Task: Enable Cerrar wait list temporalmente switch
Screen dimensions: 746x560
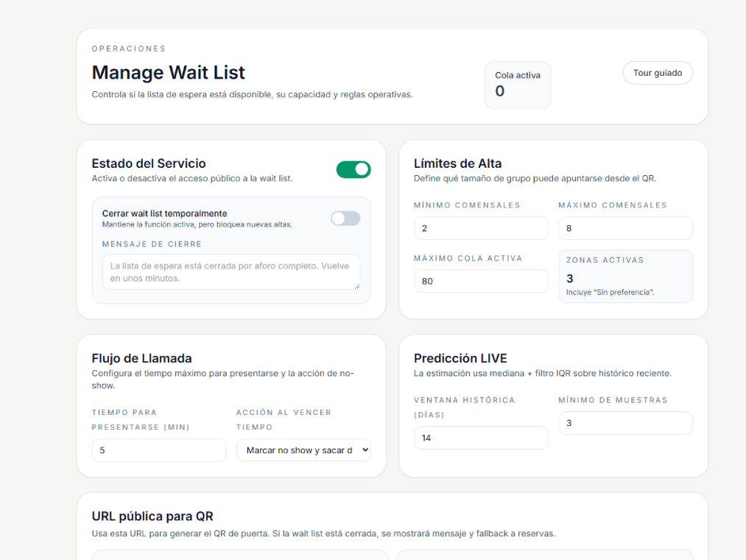Action: (345, 219)
